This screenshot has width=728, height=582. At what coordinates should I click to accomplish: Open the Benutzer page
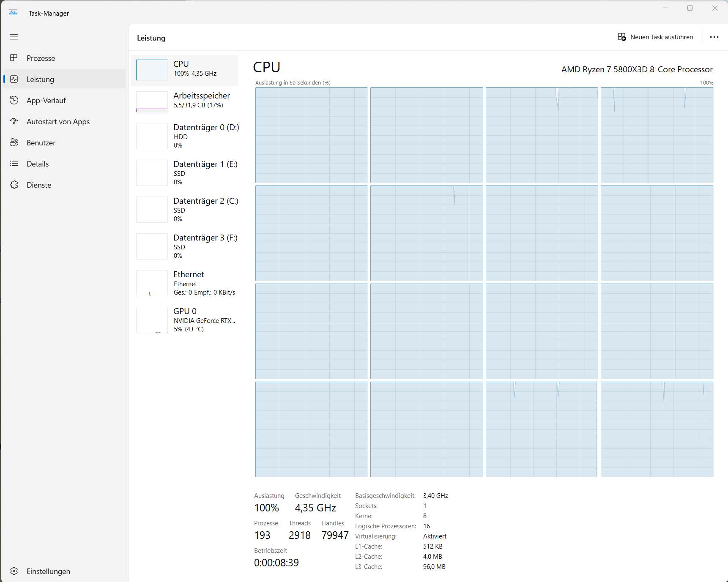[65, 142]
